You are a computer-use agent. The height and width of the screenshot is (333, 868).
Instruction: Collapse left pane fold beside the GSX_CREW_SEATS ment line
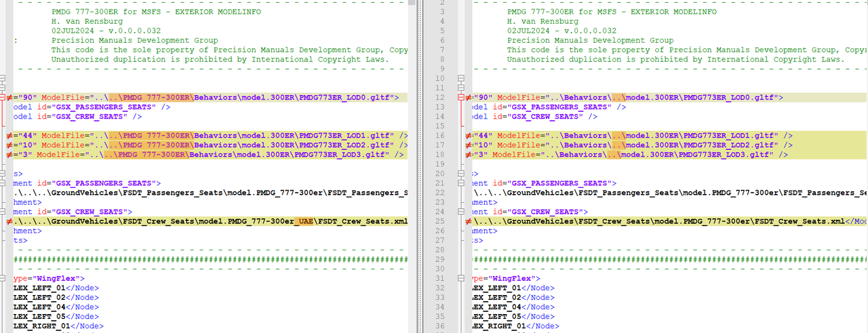[x=3, y=212]
